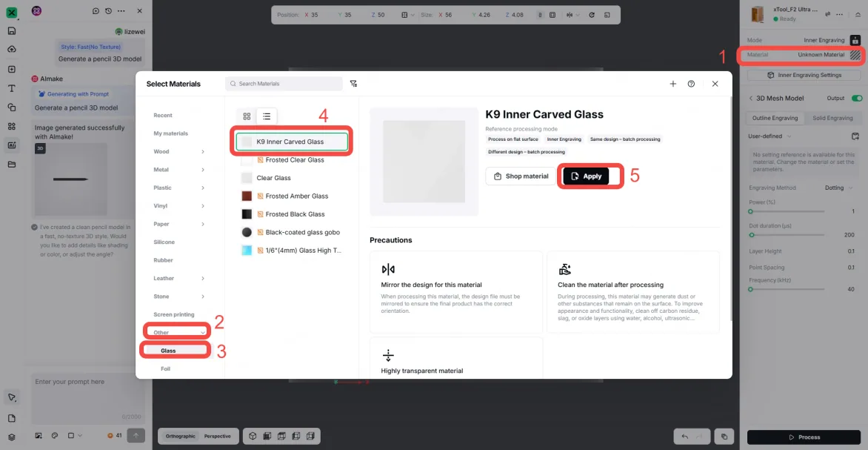Image resolution: width=868 pixels, height=450 pixels.
Task: Go back from 3D Mesh Model panel
Action: pyautogui.click(x=751, y=98)
